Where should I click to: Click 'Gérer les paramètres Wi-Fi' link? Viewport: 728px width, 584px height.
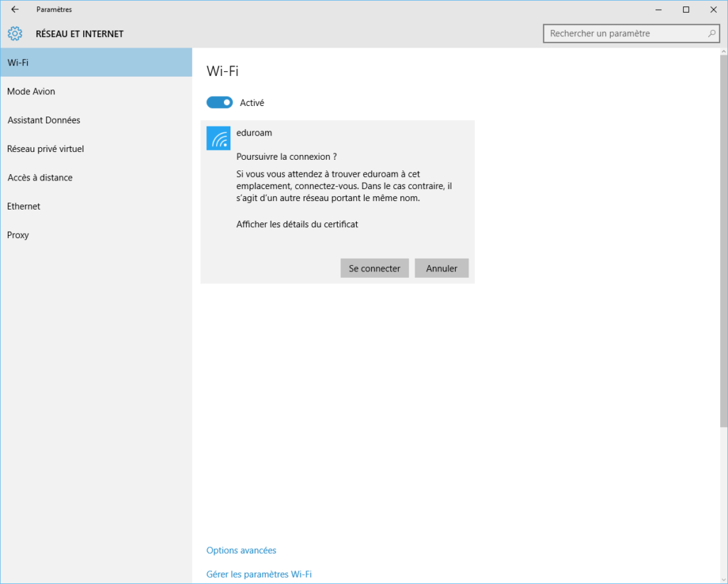[259, 574]
